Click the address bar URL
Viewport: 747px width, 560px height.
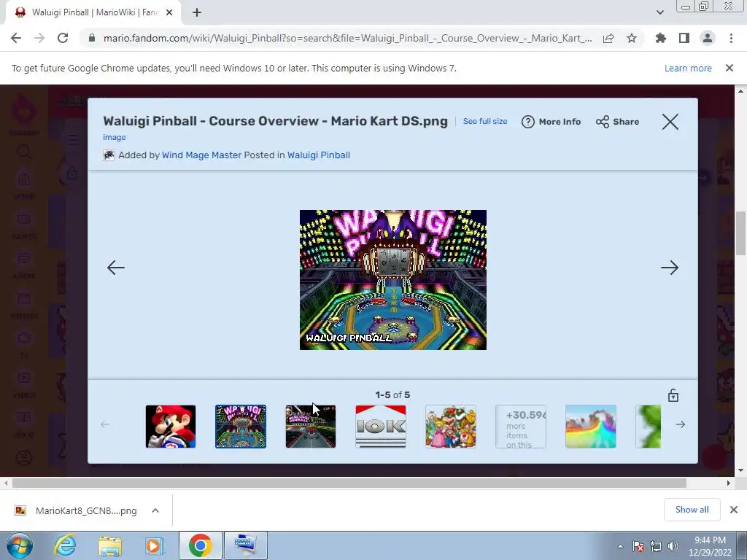coord(347,38)
